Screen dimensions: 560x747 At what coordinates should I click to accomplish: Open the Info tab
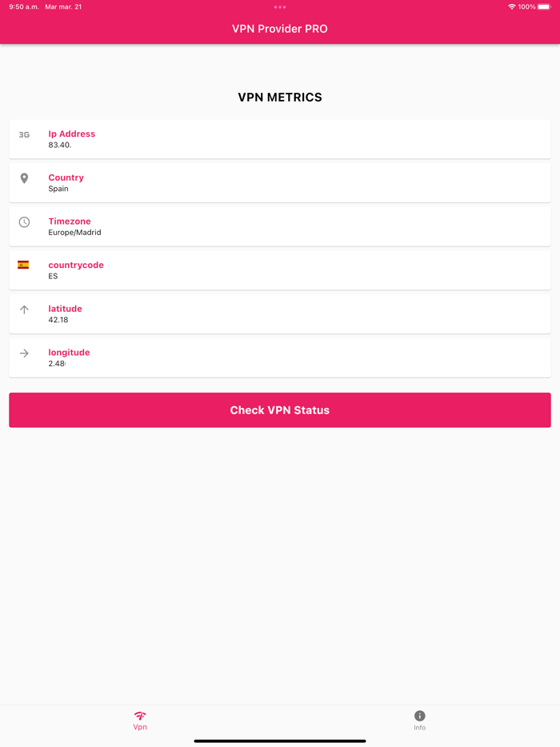coord(419,722)
